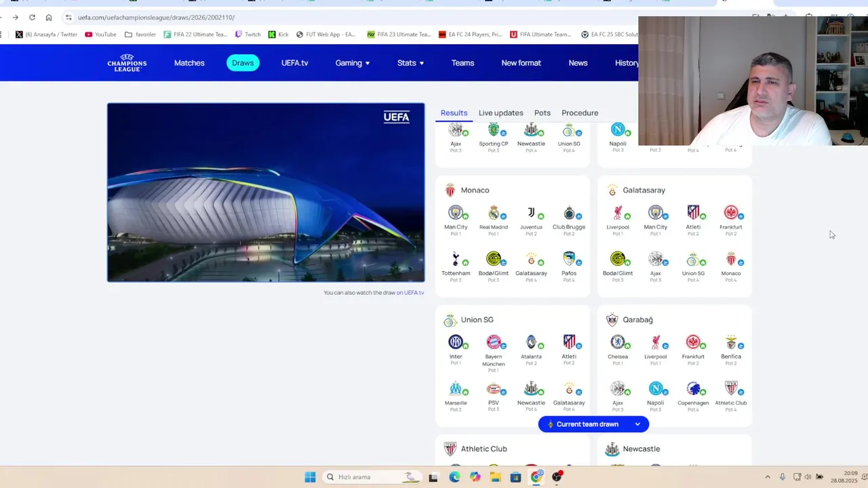Click the Champions League logo
The image size is (868, 488).
pos(127,63)
